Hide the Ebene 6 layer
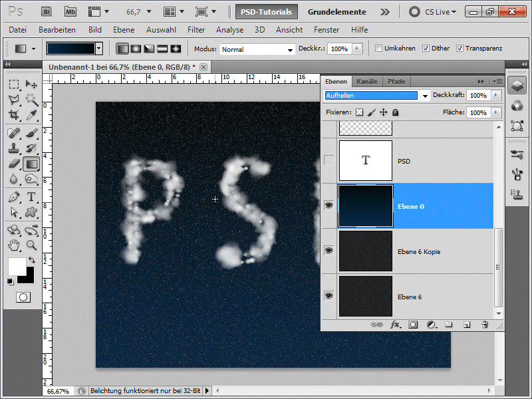The image size is (532, 399). click(329, 296)
